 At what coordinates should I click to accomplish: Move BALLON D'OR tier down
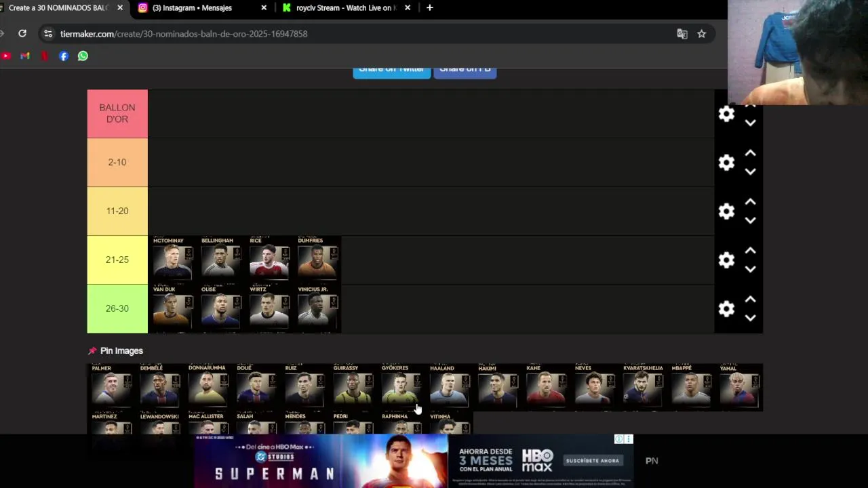point(750,123)
